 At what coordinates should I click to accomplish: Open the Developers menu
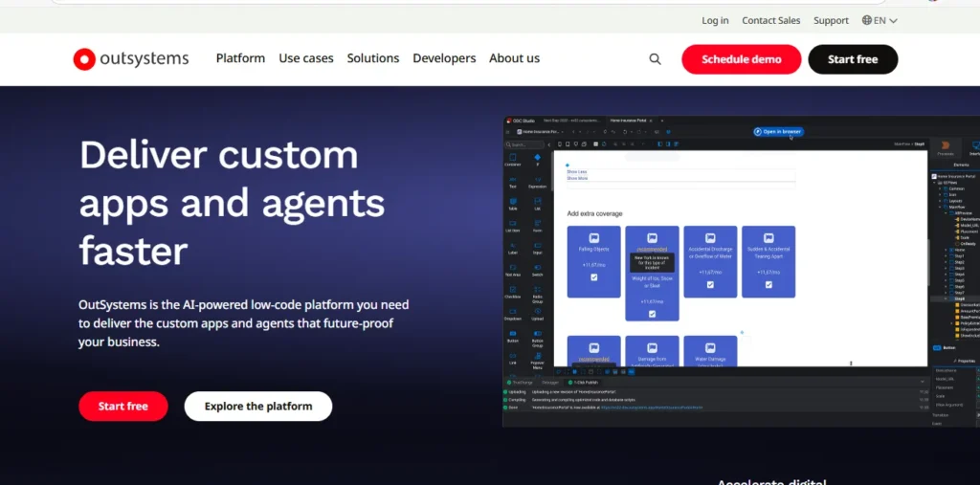444,58
